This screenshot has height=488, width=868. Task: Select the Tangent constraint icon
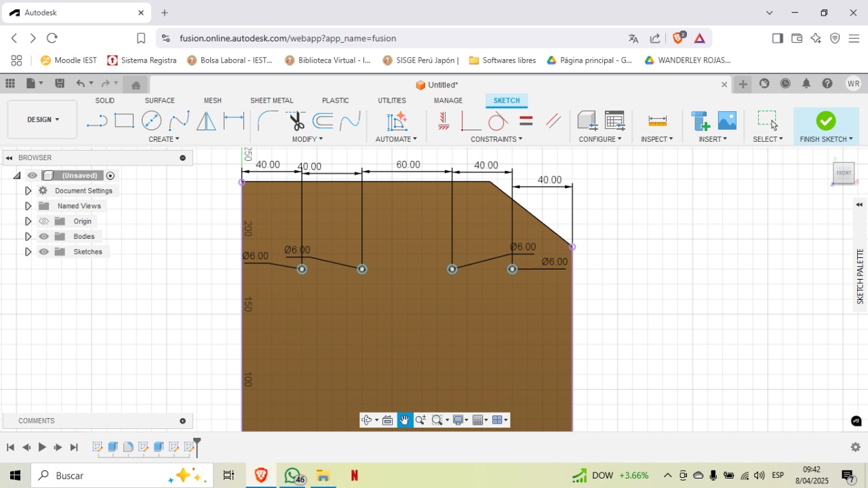tap(497, 121)
